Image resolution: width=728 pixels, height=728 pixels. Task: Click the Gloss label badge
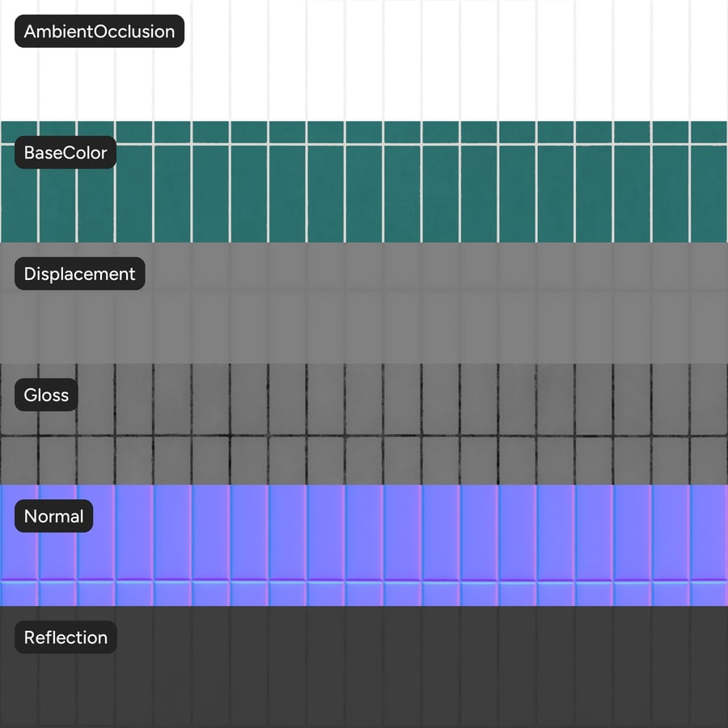[x=46, y=396]
